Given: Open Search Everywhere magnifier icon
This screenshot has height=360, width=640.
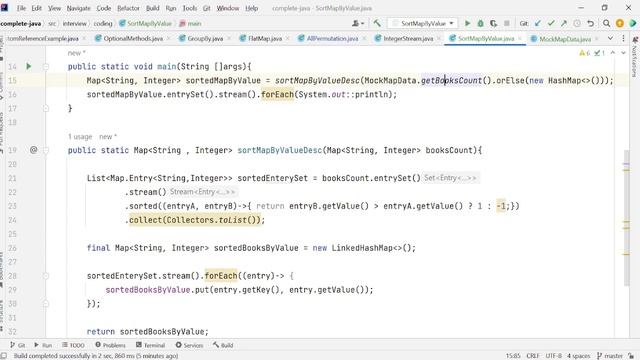Looking at the screenshot, I should tap(607, 24).
